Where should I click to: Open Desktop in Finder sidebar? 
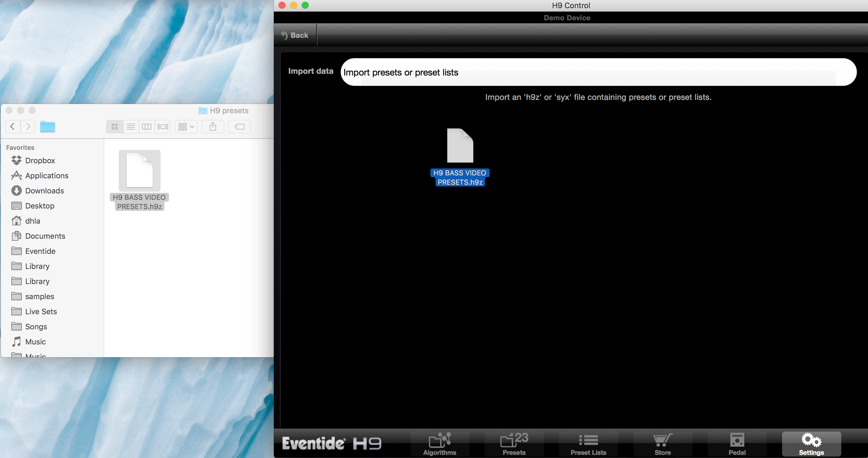pyautogui.click(x=40, y=206)
